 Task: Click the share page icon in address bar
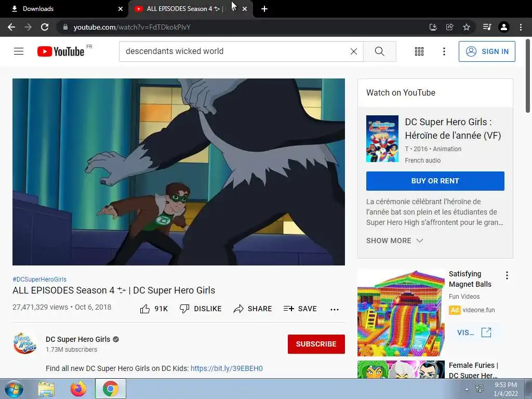coord(449,27)
